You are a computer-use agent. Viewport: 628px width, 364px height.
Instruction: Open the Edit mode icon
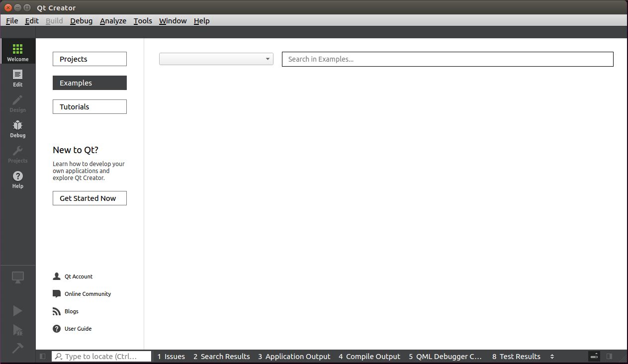click(17, 78)
